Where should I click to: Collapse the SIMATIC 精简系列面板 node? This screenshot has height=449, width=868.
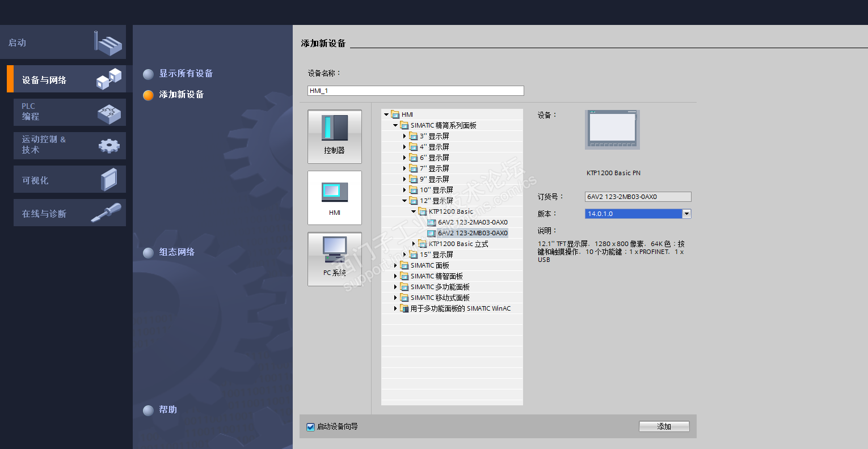[395, 125]
